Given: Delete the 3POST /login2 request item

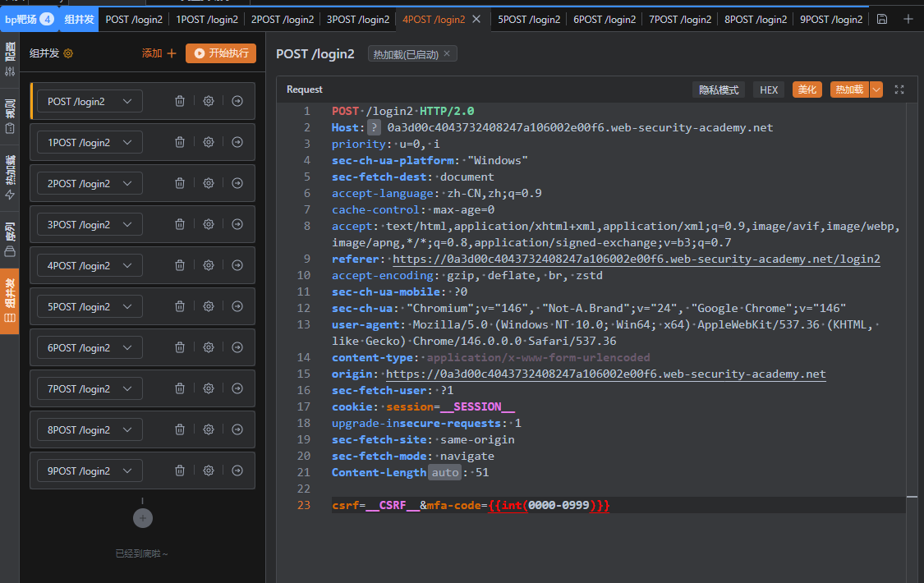Looking at the screenshot, I should click(180, 224).
